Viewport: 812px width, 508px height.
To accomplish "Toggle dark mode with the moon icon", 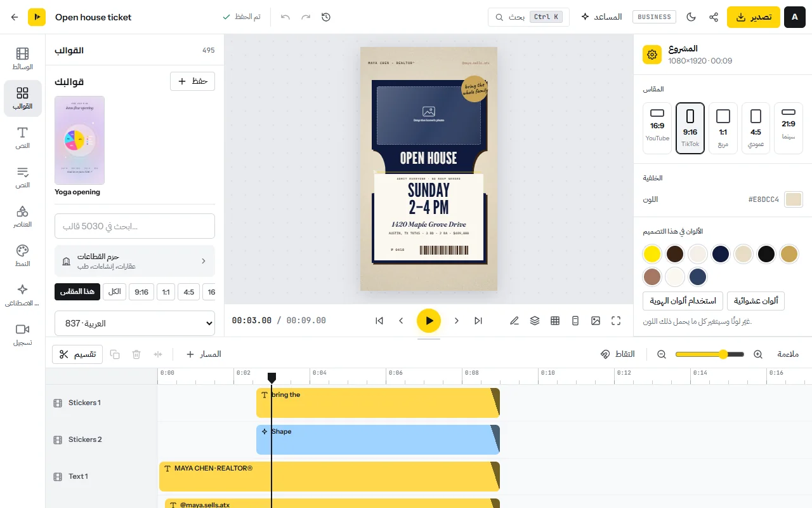I will click(x=692, y=17).
